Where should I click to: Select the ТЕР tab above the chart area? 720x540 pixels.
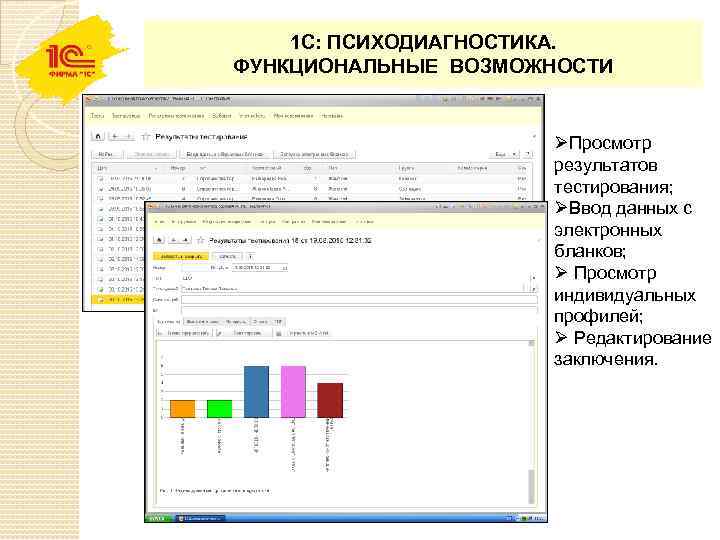point(278,321)
